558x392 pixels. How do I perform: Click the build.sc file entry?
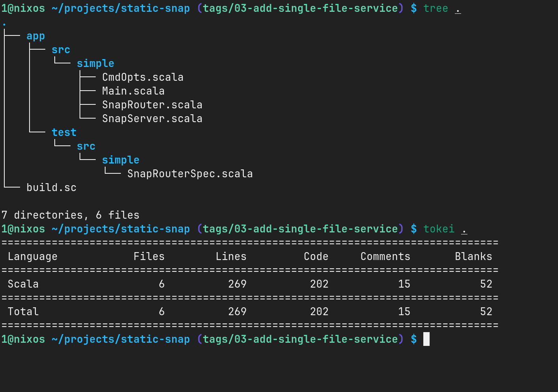point(51,188)
